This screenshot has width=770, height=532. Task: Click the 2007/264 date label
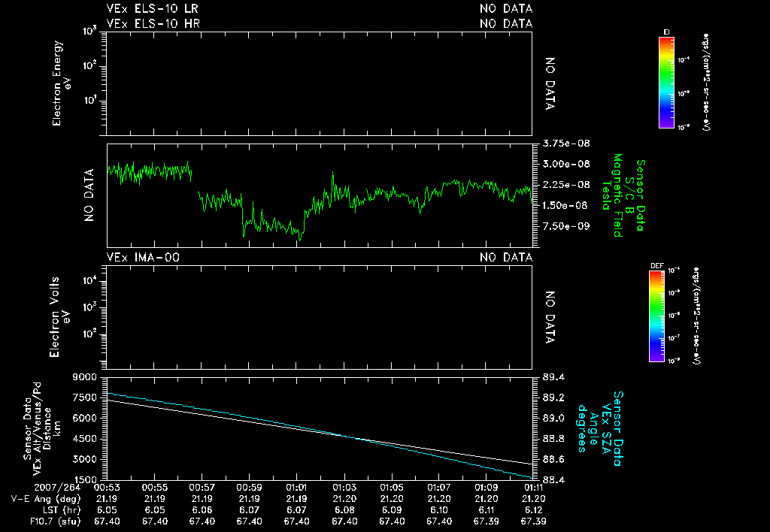click(57, 488)
